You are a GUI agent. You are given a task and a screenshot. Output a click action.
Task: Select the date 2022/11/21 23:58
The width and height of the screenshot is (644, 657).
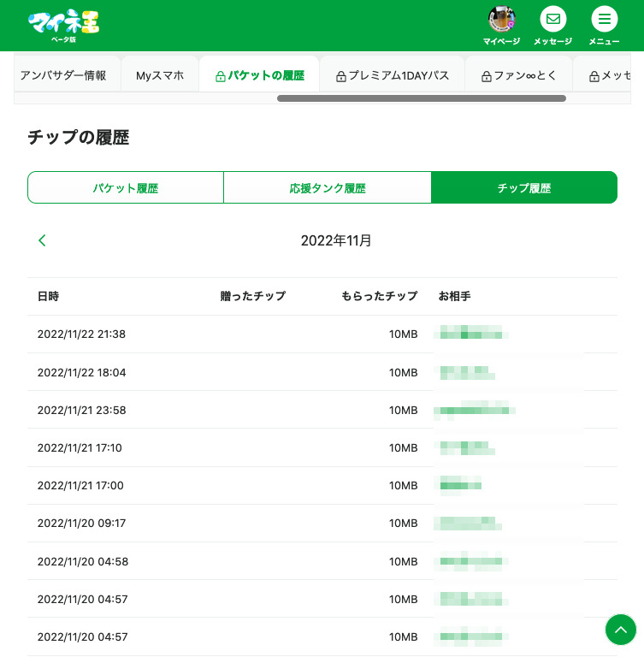(82, 411)
